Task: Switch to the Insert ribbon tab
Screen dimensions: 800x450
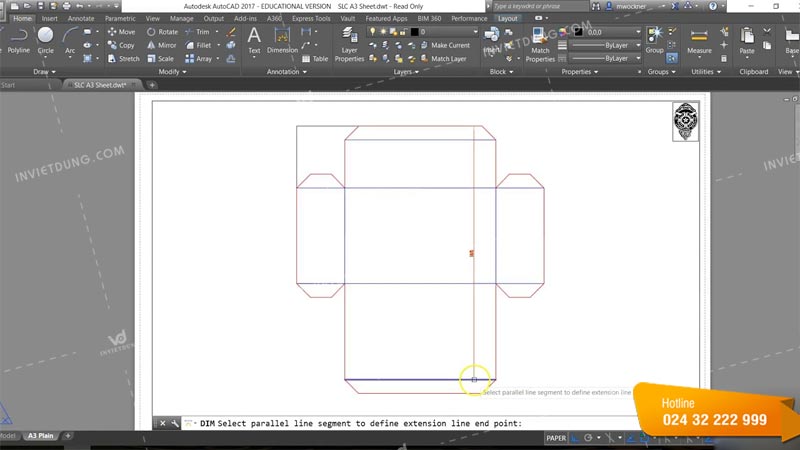Action: pyautogui.click(x=49, y=18)
